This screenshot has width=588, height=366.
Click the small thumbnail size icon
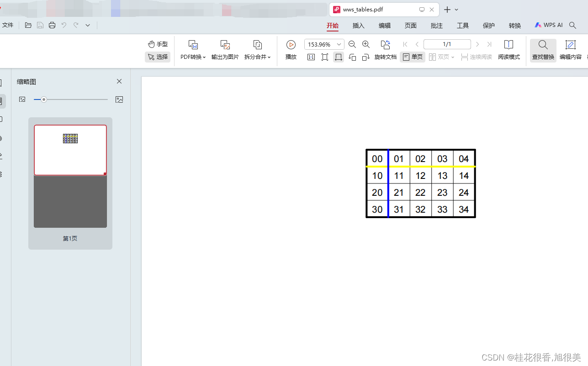coord(22,99)
